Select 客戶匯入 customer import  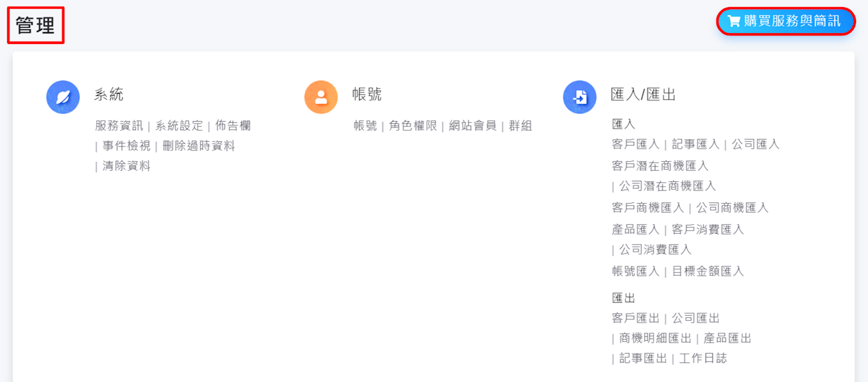click(635, 144)
